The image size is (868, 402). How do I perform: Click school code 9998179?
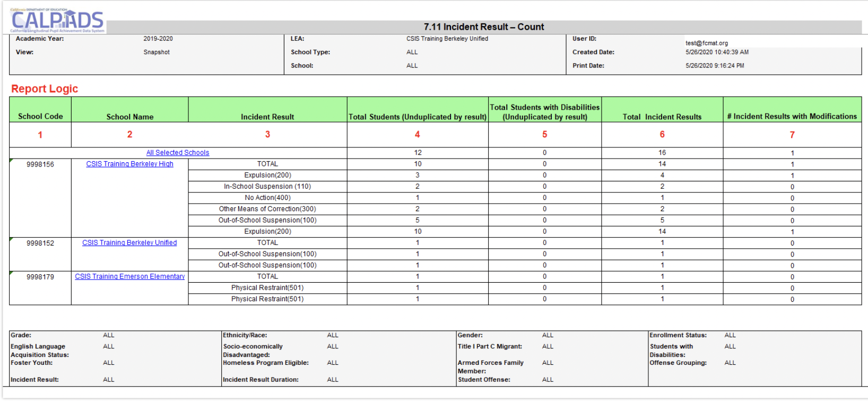[40, 277]
